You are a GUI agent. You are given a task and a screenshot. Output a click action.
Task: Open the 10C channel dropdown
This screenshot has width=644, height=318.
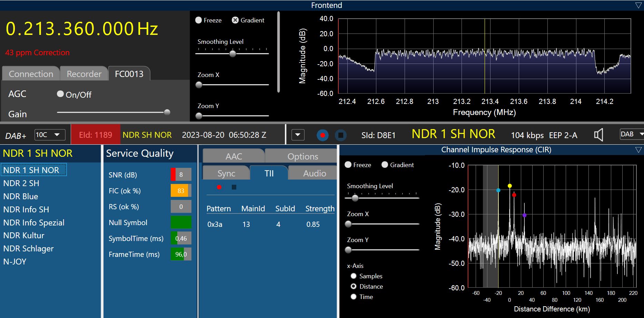click(x=50, y=135)
